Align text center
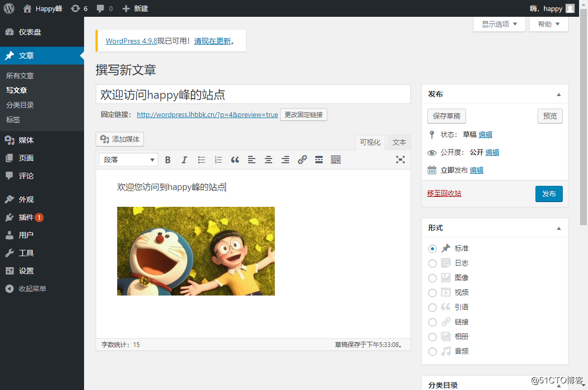This screenshot has width=588, height=390. 269,160
